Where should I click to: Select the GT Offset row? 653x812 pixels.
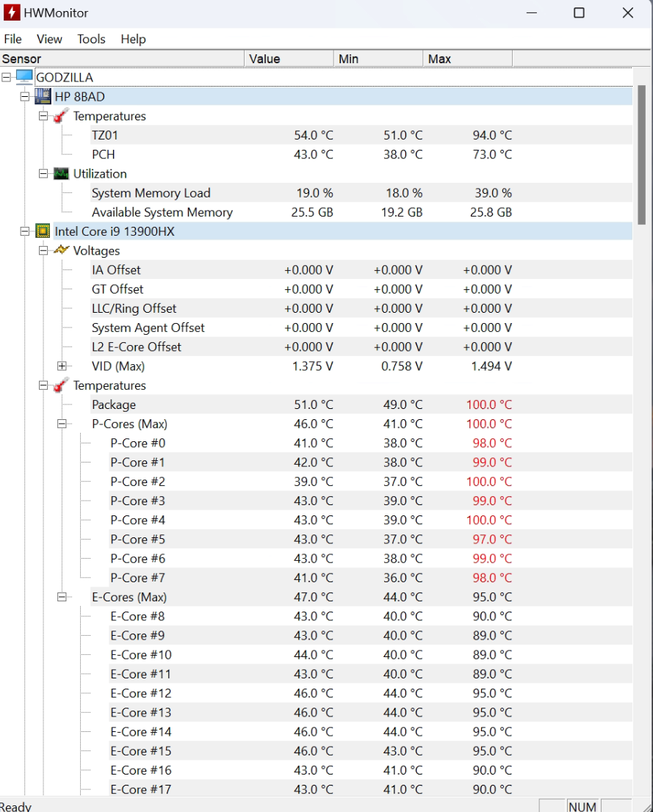[x=361, y=289]
